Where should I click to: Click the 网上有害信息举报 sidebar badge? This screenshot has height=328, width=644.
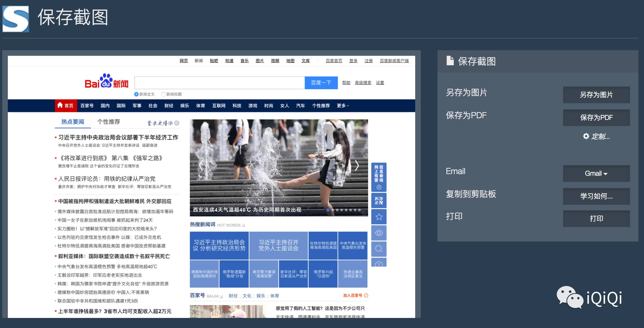[379, 177]
